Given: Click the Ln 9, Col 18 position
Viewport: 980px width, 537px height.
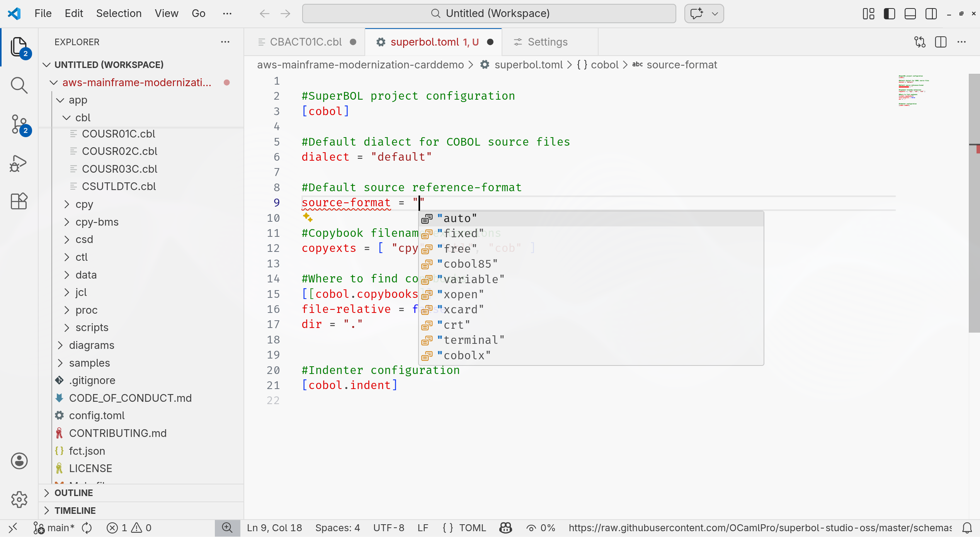Looking at the screenshot, I should click(x=274, y=528).
